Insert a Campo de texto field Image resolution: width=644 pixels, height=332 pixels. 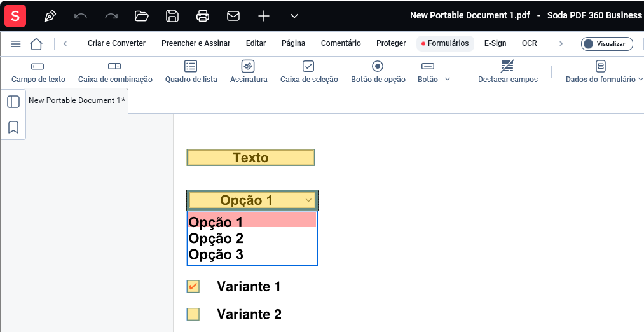pos(38,72)
